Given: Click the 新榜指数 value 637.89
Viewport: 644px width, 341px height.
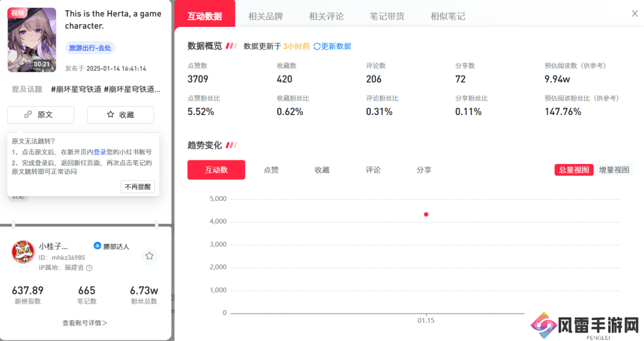Looking at the screenshot, I should [27, 290].
